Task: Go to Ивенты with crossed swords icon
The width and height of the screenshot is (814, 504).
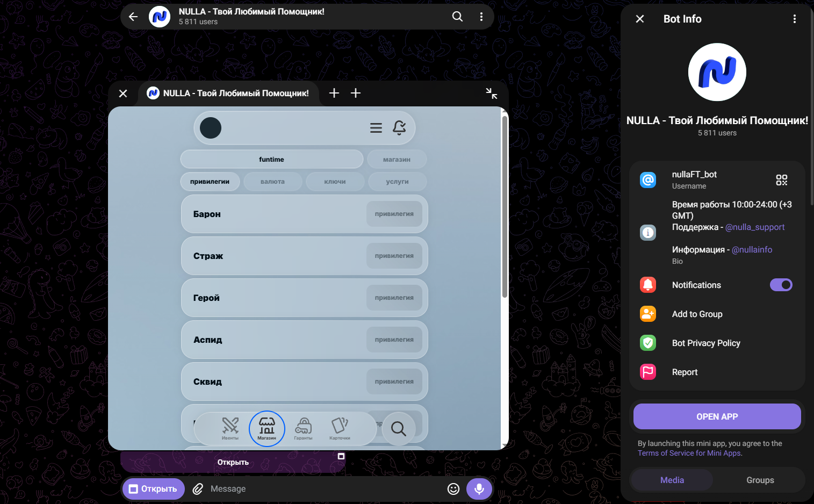Action: click(x=230, y=428)
